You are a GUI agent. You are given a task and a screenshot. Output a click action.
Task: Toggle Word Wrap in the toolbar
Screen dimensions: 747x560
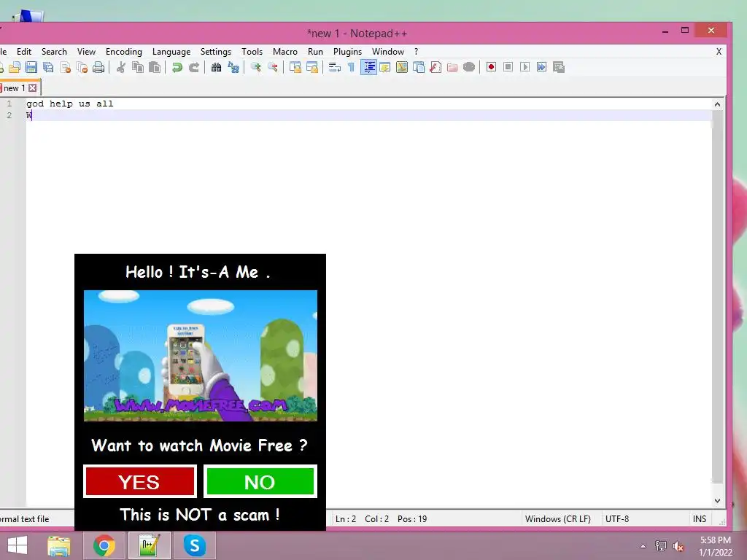click(334, 67)
